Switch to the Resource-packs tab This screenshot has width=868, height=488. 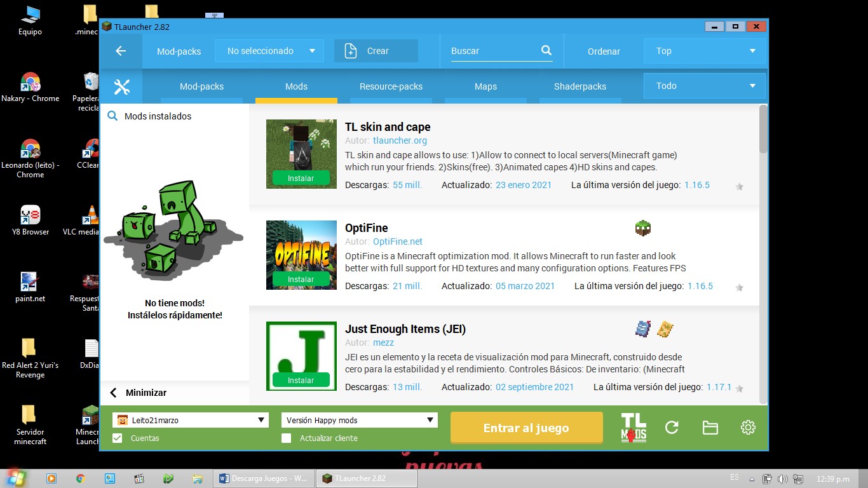(x=391, y=86)
